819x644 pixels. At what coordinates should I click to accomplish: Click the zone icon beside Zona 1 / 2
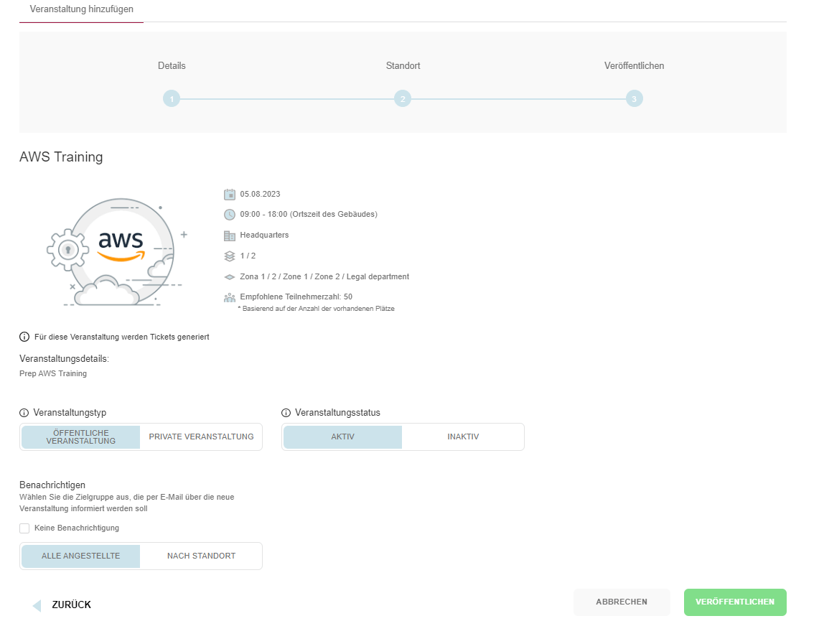click(230, 276)
